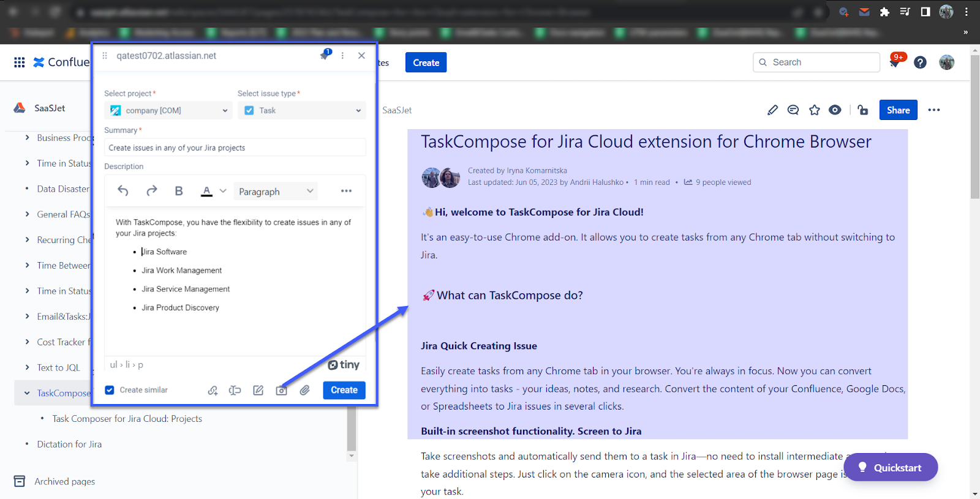This screenshot has width=980, height=499.
Task: Close the TaskCompose popup
Action: tap(361, 56)
